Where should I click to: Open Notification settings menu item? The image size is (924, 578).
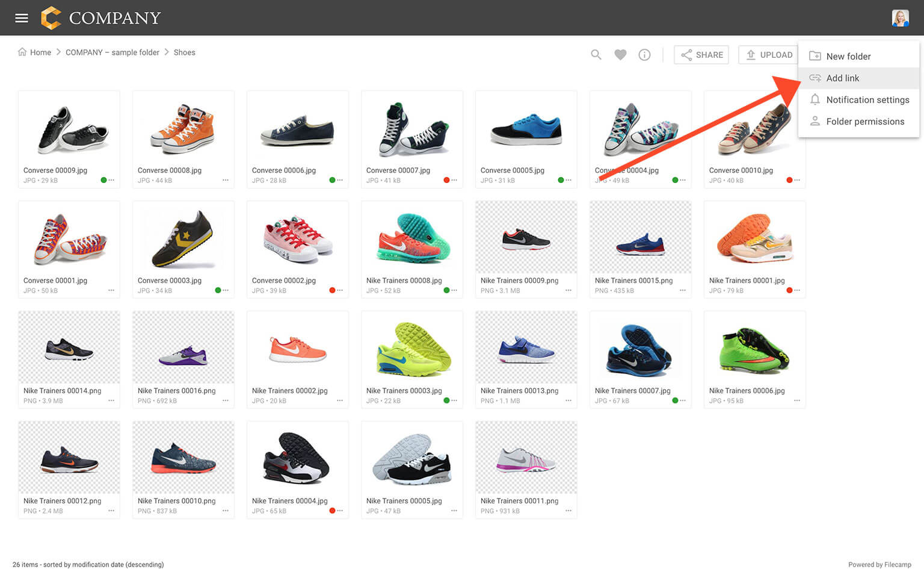pos(859,99)
